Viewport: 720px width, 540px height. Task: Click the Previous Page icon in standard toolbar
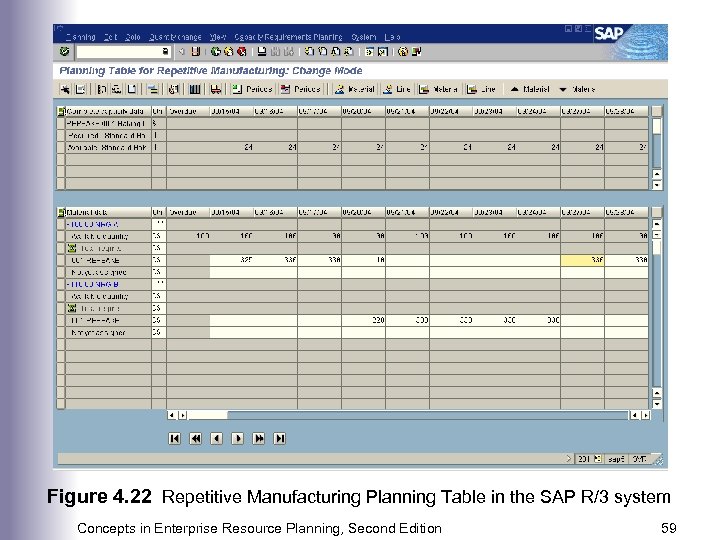pos(323,51)
